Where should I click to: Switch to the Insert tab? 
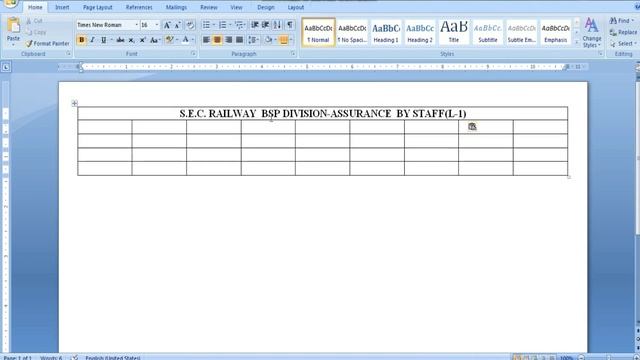(x=62, y=7)
